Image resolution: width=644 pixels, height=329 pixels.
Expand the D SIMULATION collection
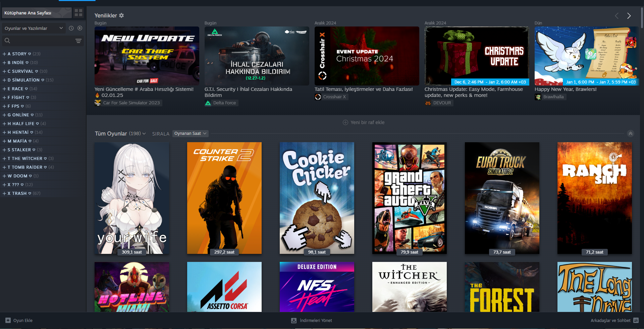tap(4, 80)
